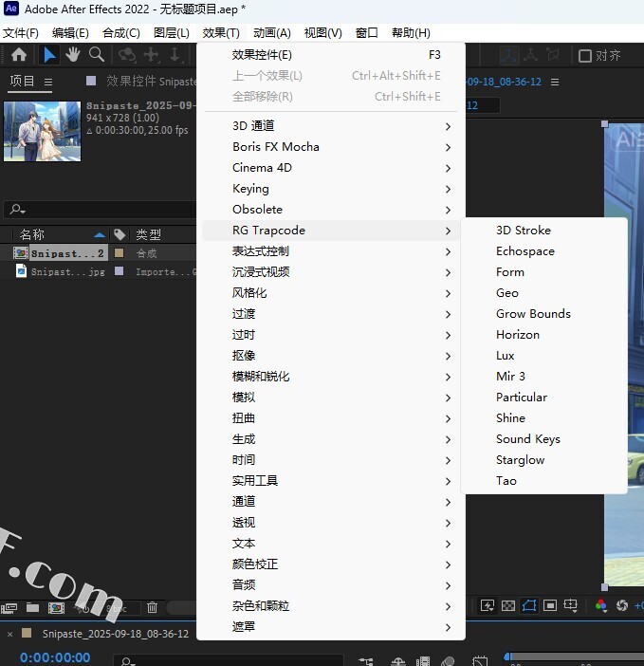Select the Zoom magnifier tool
644x666 pixels.
tap(95, 55)
